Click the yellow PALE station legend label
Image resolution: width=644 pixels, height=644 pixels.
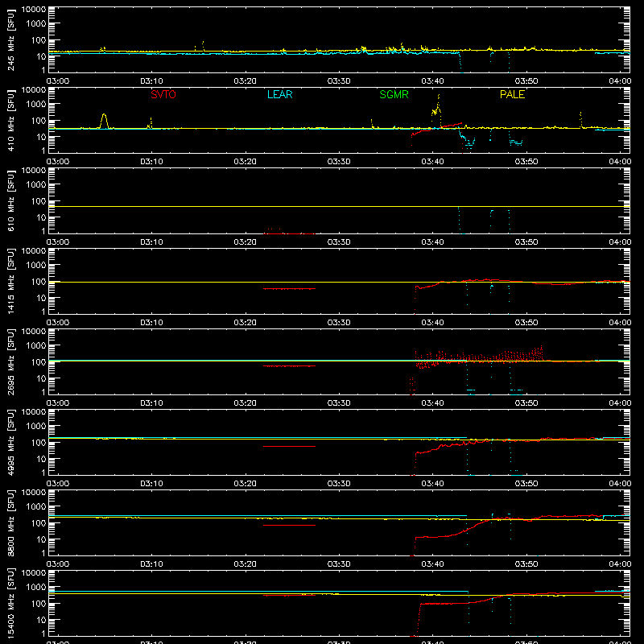[x=512, y=94]
